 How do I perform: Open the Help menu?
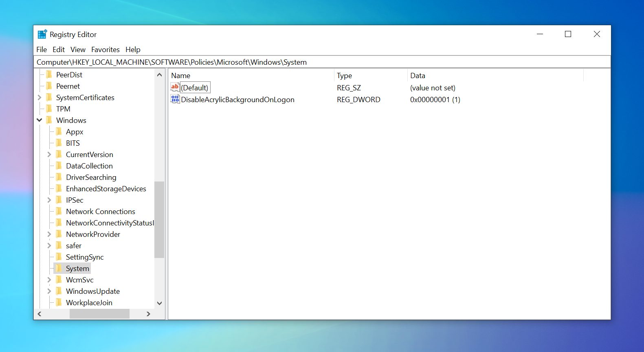133,49
